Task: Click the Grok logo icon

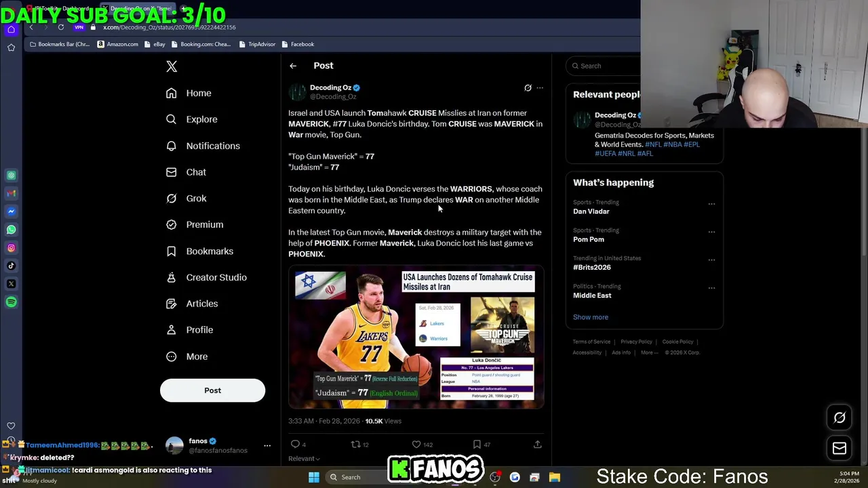Action: (172, 199)
